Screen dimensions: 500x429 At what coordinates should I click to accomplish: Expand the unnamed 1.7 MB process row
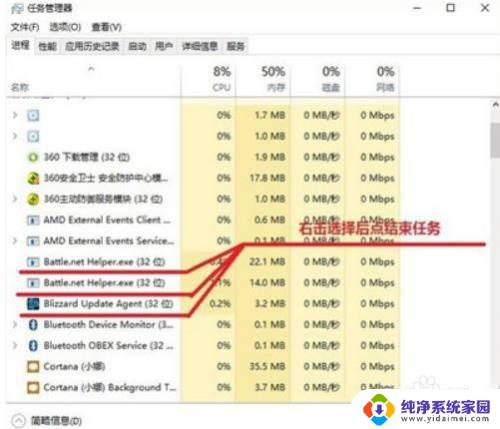pyautogui.click(x=15, y=115)
